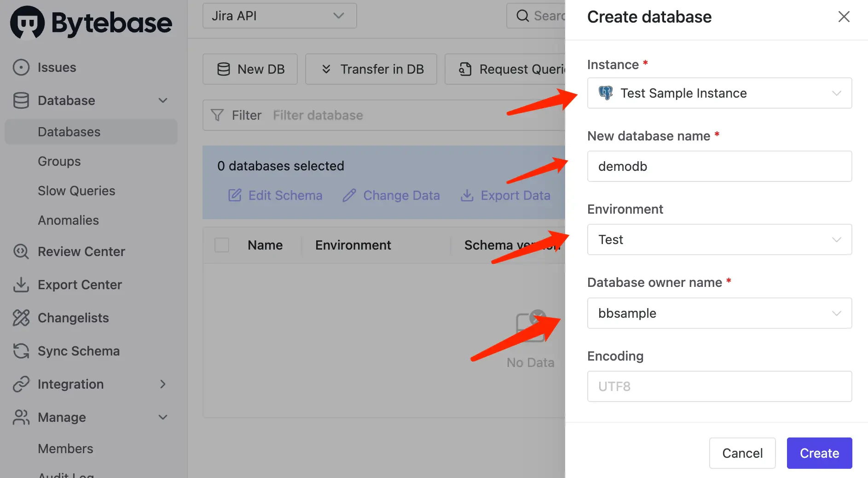
Task: Click the Filter funnel icon
Action: [217, 115]
